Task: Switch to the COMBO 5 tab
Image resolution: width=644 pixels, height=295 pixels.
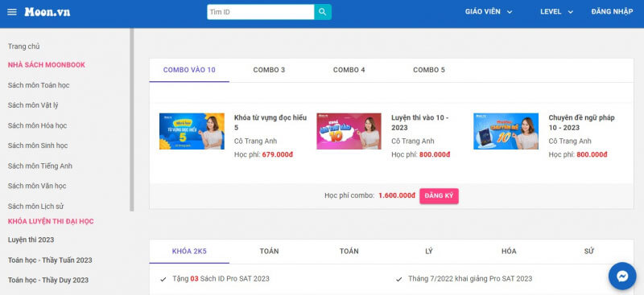Action: (429, 70)
